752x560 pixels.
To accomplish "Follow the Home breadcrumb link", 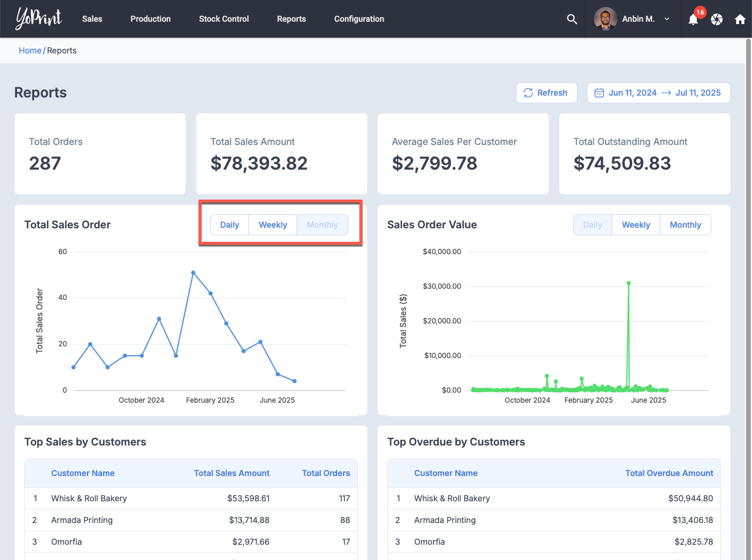I will coord(30,50).
